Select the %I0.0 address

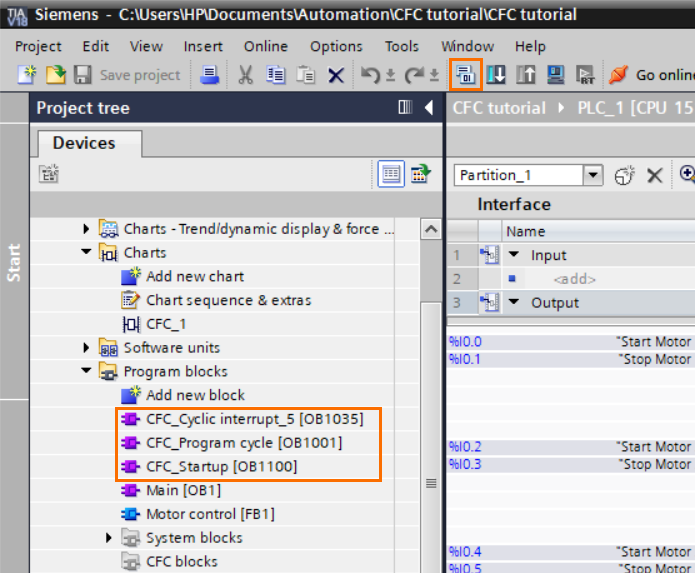coord(465,342)
